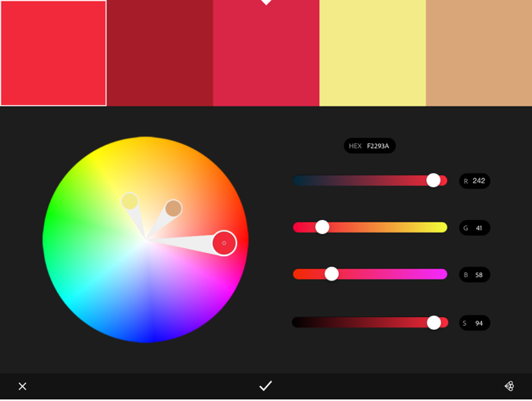
Task: Click the R value 242 box
Action: click(475, 181)
